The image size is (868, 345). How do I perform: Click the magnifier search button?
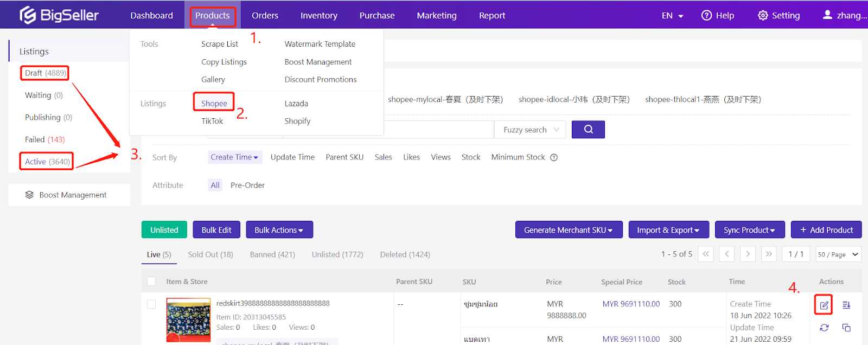click(x=588, y=130)
